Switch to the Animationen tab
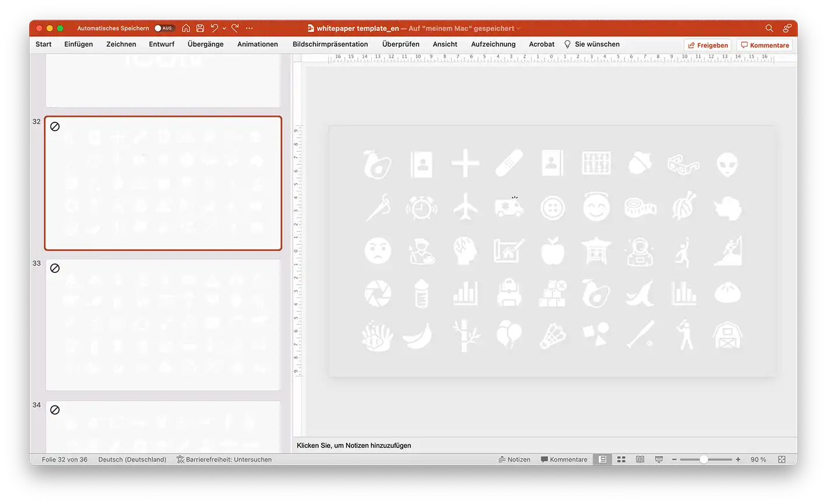The height and width of the screenshot is (504, 827). [257, 44]
